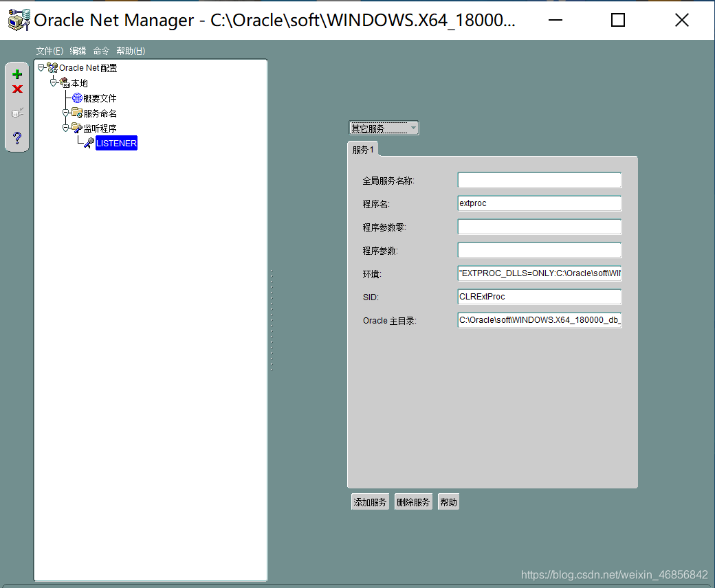Image resolution: width=715 pixels, height=588 pixels.
Task: Click the 添加服务 button
Action: tap(370, 502)
